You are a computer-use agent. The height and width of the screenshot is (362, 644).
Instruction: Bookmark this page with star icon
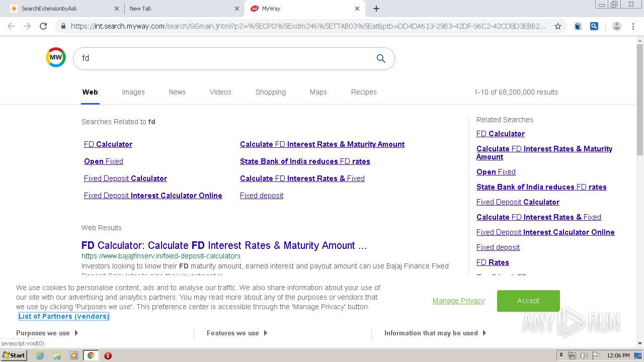coord(557,26)
